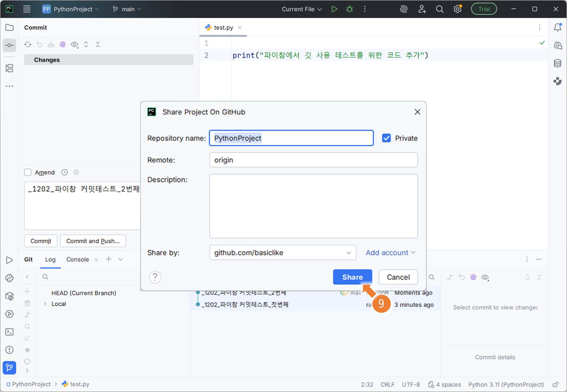Screen dimensions: 567x392
Task: Click Shelve changes icon in Commit toolbar
Action: tap(51, 44)
